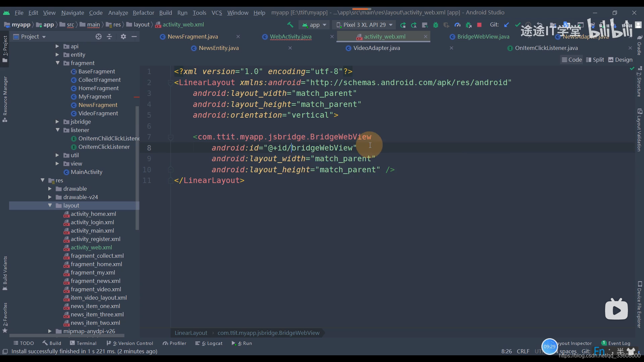Open Favorites side panel
This screenshot has height=362, width=644.
(5, 317)
